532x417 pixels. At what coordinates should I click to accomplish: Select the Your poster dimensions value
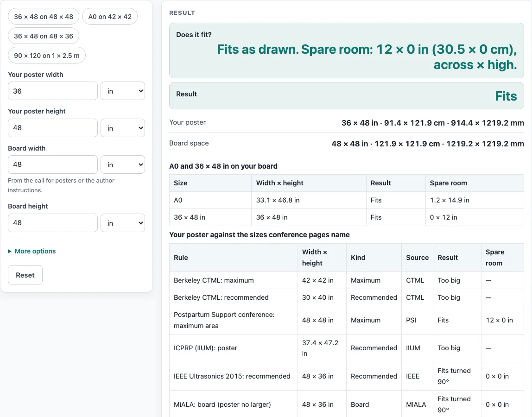432,123
